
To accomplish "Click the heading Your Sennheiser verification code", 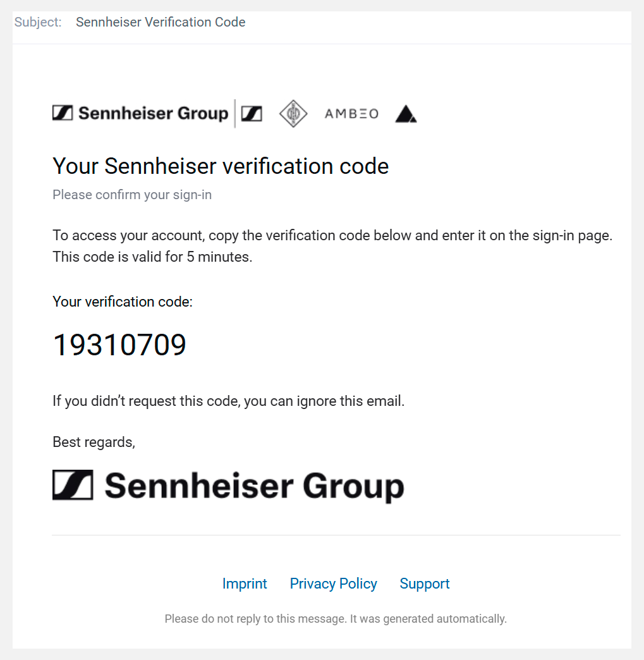I will click(x=221, y=166).
